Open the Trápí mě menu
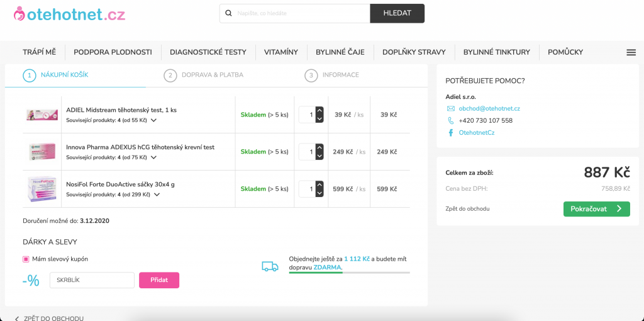Viewport: 644px width, 321px height. (40, 52)
